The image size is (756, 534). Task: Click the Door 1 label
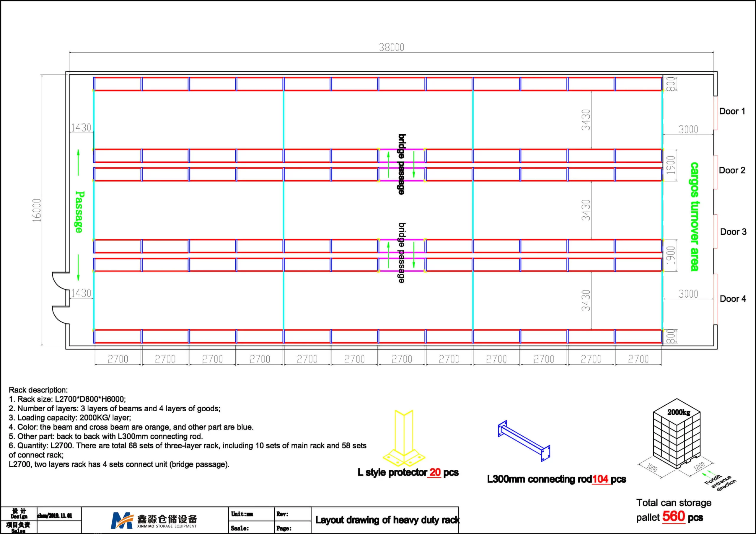732,111
